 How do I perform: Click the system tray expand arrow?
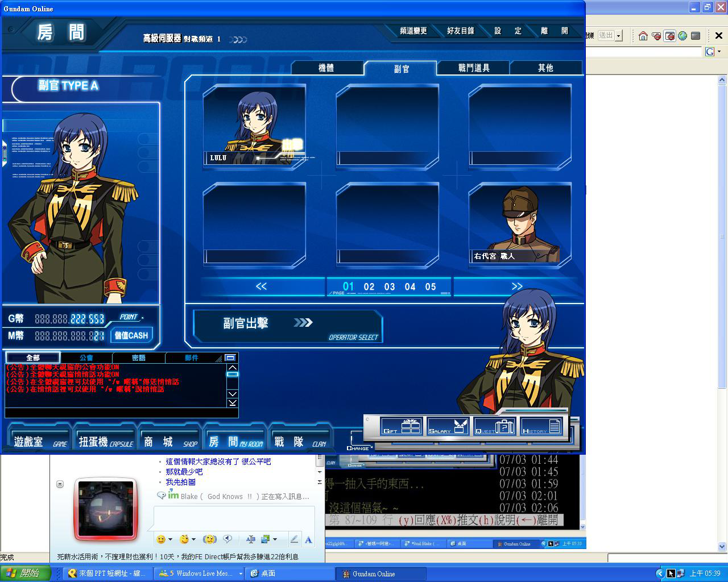[x=660, y=573]
